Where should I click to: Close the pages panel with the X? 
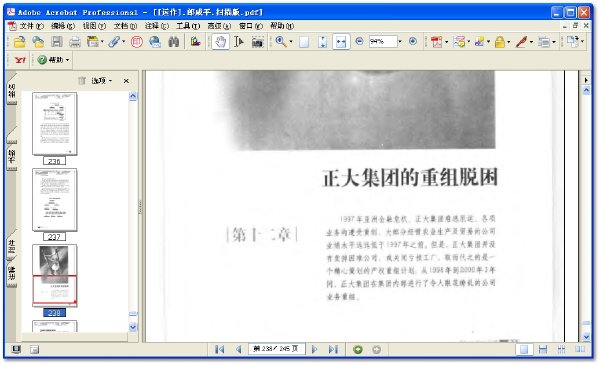[126, 81]
